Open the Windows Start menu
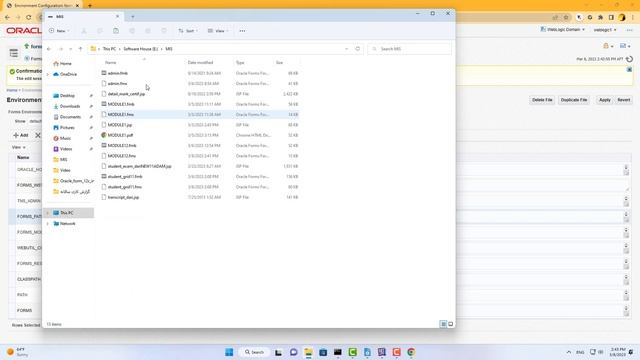 [229, 352]
